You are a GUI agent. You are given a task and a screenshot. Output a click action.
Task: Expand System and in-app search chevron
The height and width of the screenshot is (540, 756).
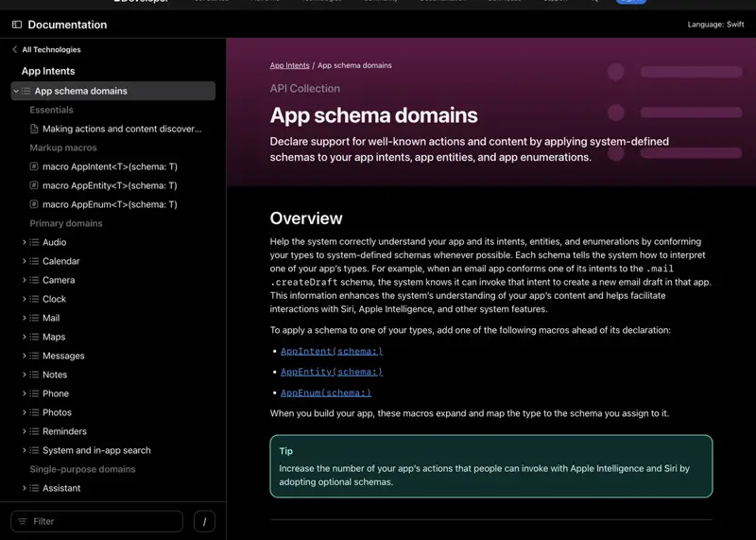click(x=25, y=450)
